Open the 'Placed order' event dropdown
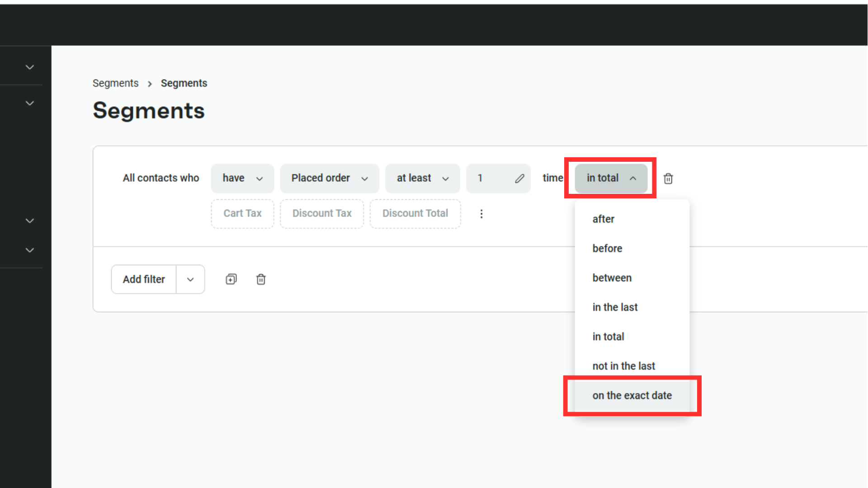This screenshot has width=868, height=488. click(x=329, y=178)
